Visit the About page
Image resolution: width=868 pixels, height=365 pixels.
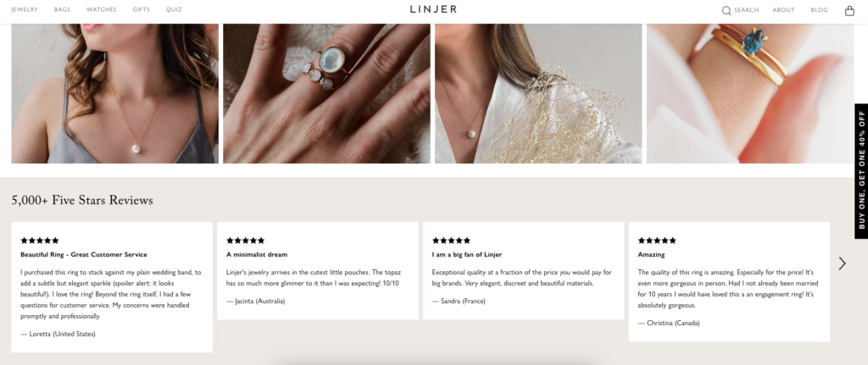(x=783, y=10)
